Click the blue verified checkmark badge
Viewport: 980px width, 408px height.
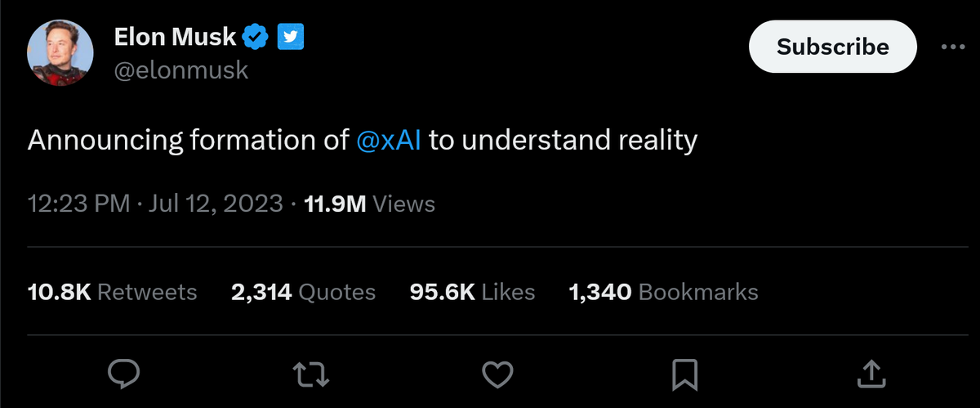(256, 37)
